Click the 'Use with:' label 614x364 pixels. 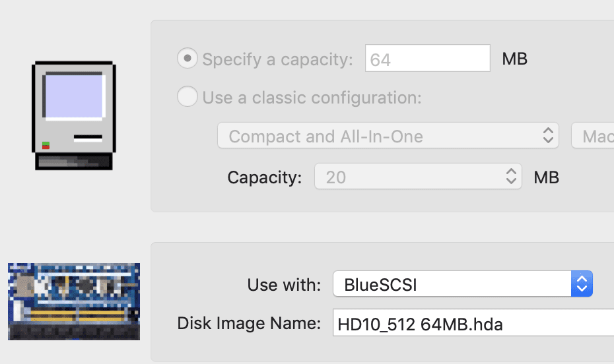point(284,285)
